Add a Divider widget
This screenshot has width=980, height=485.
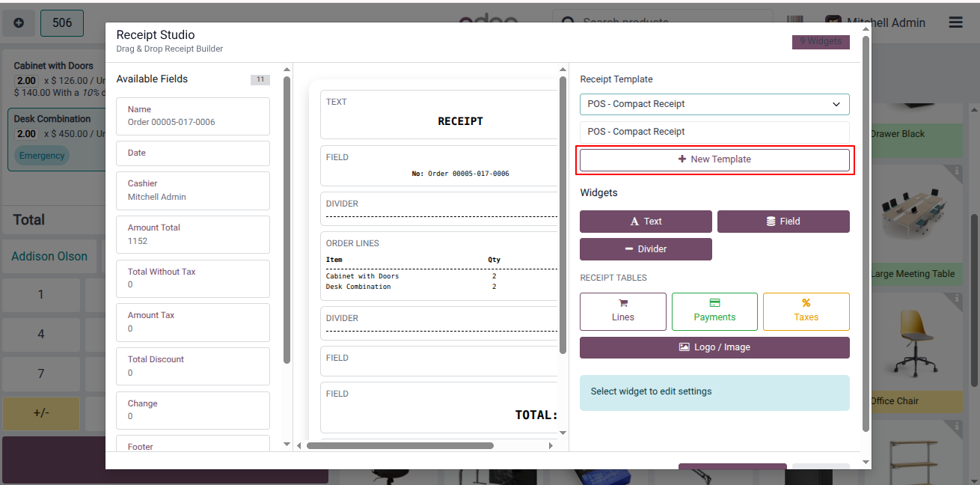click(646, 249)
